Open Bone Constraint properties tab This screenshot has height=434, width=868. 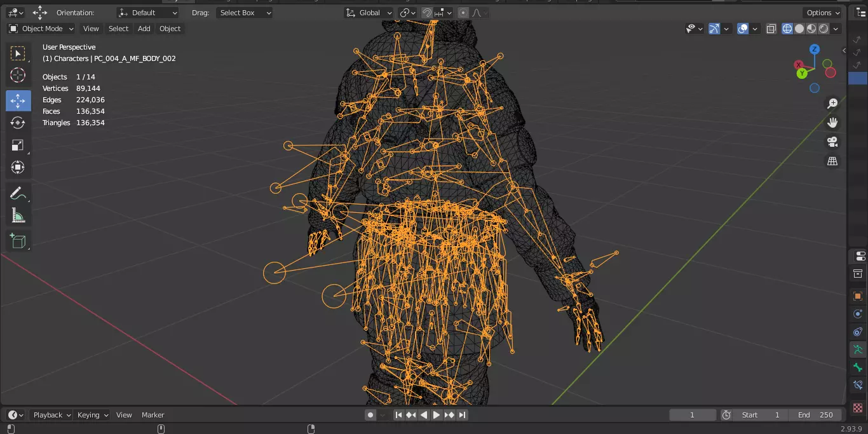pos(858,385)
